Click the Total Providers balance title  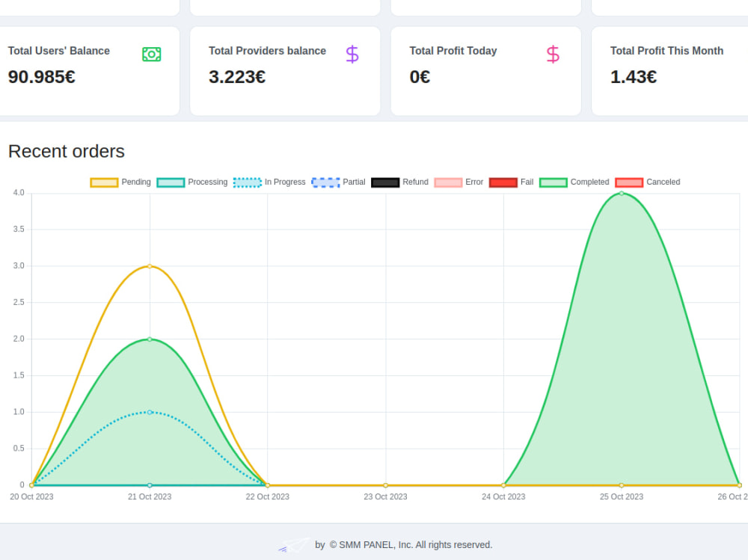pyautogui.click(x=267, y=51)
